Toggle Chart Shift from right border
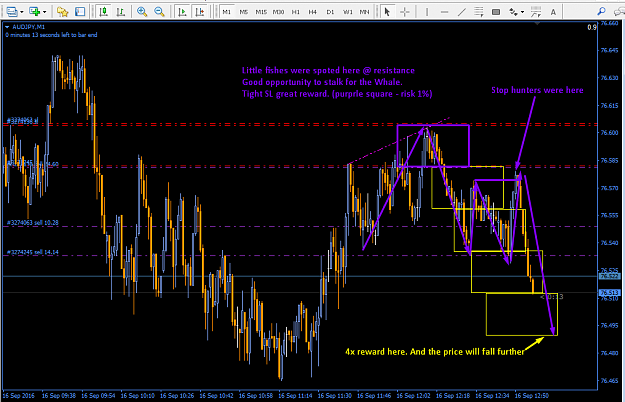Image resolution: width=625 pixels, height=402 pixels. click(x=200, y=12)
